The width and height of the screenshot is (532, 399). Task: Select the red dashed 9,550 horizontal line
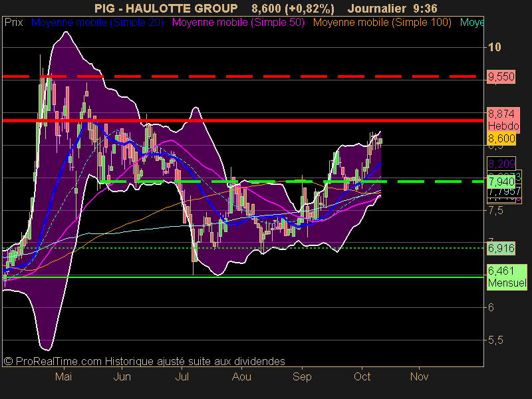pyautogui.click(x=239, y=76)
